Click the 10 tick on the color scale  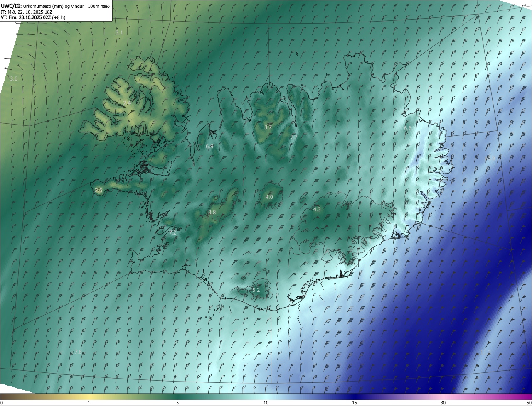tap(266, 403)
